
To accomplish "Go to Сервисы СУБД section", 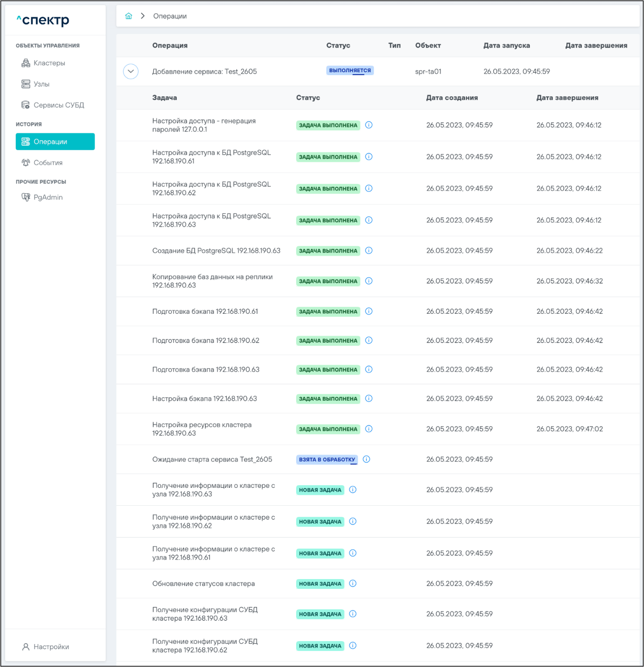I will click(59, 105).
